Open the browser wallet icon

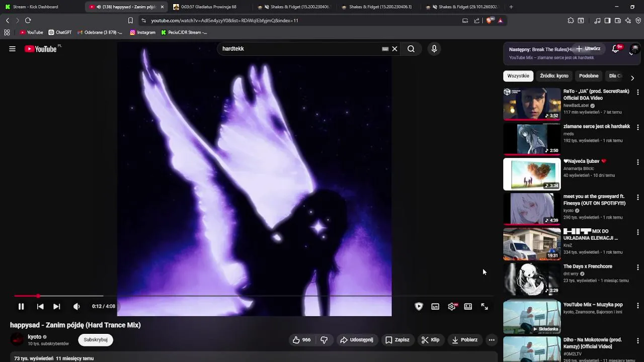coord(618,21)
